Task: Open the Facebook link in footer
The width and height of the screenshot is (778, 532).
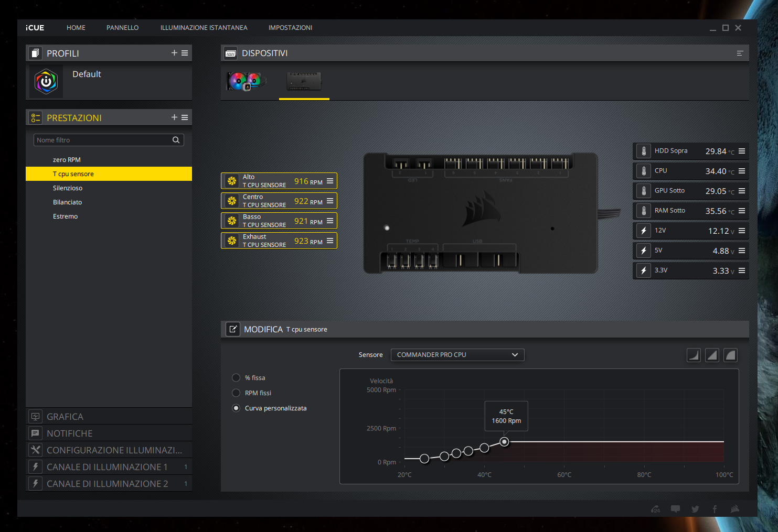Action: tap(715, 509)
